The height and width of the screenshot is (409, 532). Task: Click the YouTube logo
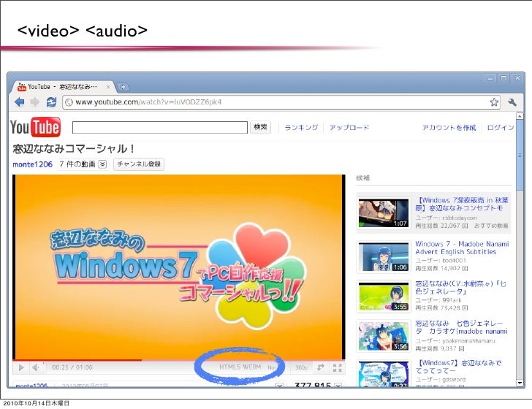click(35, 127)
